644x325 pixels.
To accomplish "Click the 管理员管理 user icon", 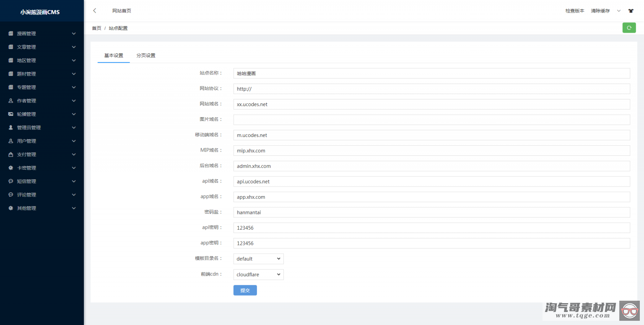I will click(11, 128).
